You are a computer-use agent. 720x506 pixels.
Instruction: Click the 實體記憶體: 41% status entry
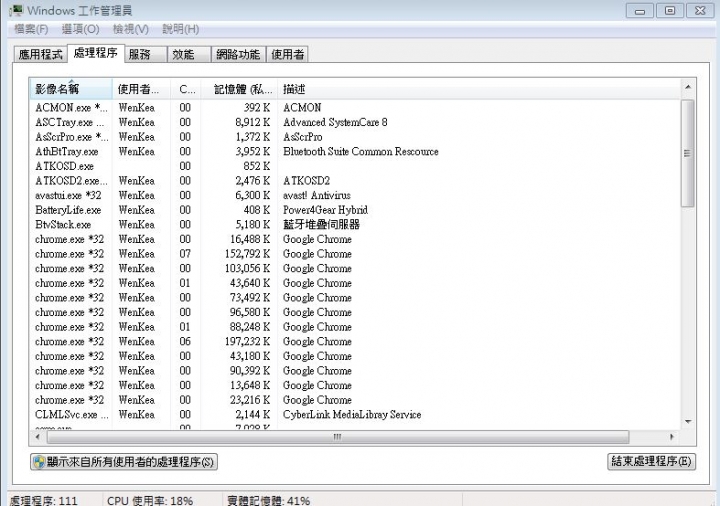pos(269,500)
